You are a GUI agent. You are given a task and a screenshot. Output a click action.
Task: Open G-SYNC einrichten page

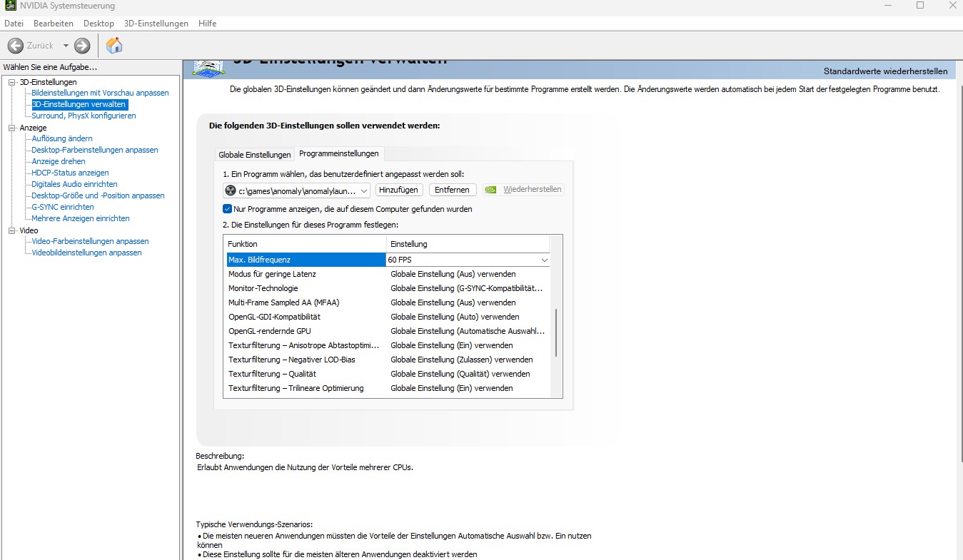pyautogui.click(x=63, y=207)
